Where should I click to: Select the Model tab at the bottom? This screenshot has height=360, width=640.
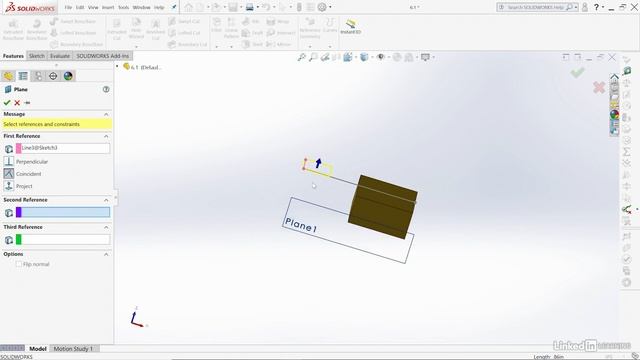tap(38, 349)
